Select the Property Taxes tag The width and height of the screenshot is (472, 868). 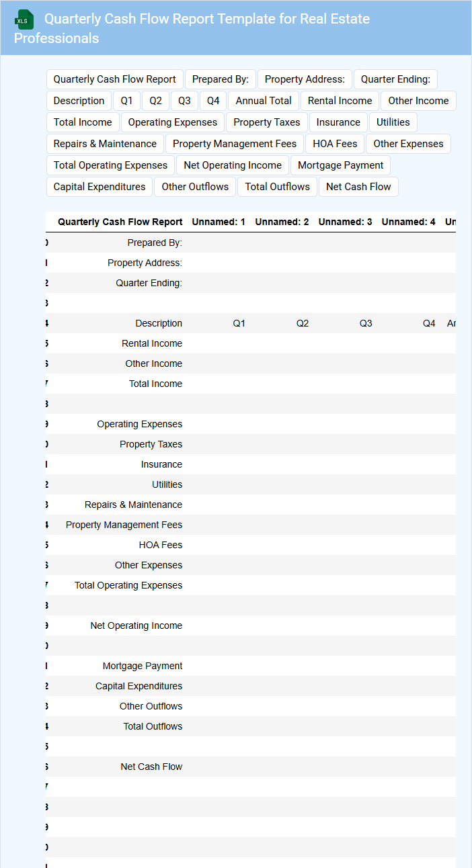pyautogui.click(x=267, y=122)
